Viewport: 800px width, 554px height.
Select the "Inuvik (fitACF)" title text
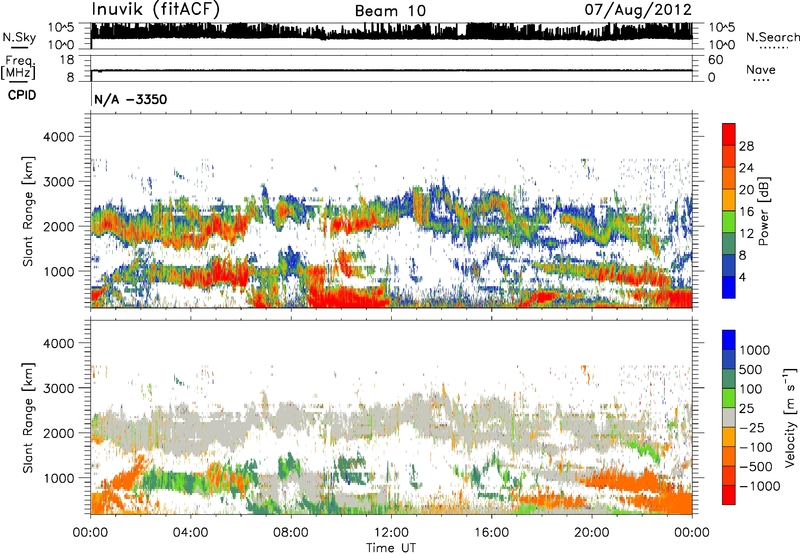click(x=155, y=9)
